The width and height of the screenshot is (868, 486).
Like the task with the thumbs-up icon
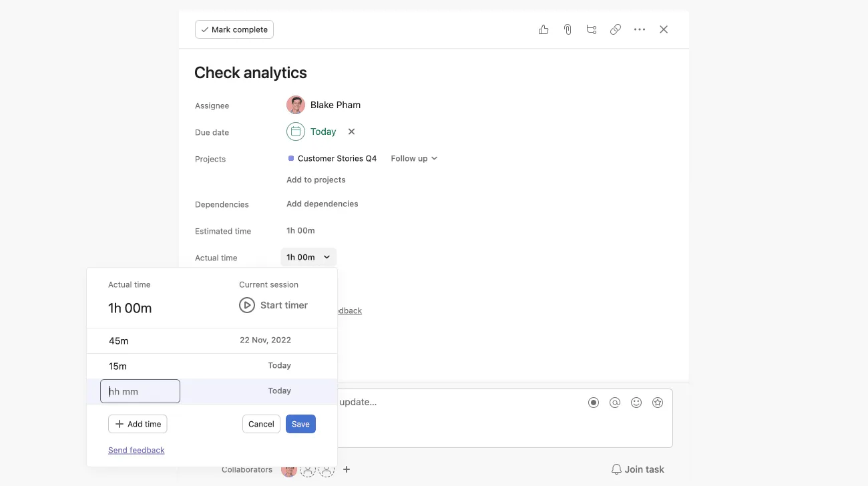[543, 29]
